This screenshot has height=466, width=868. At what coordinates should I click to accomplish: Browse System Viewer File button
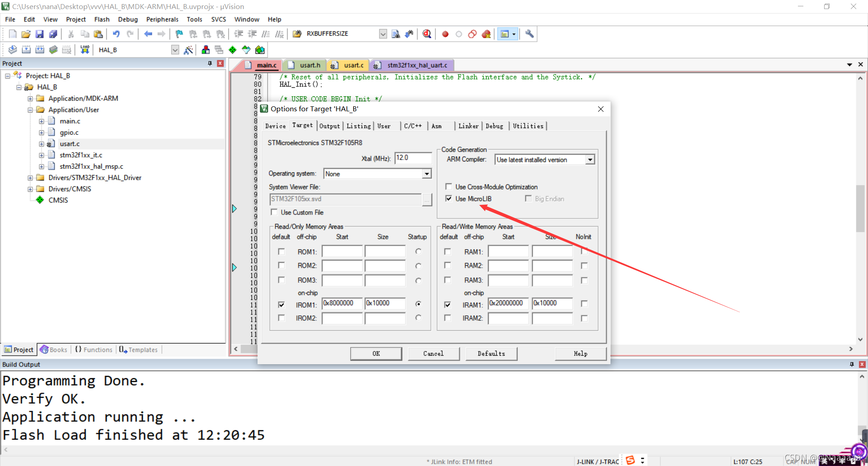coord(427,200)
